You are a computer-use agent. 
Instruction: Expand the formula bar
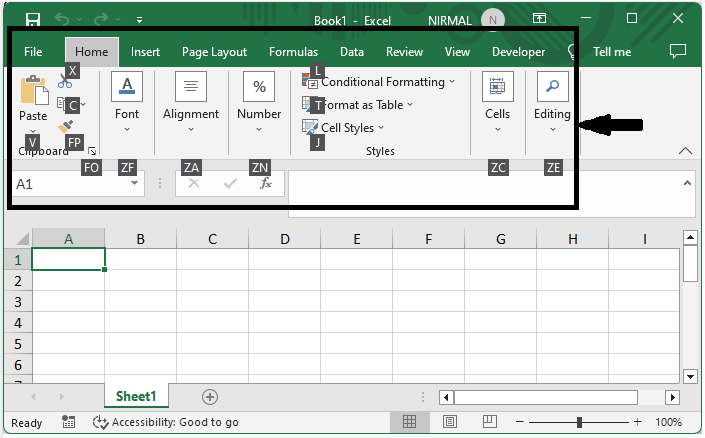[687, 183]
